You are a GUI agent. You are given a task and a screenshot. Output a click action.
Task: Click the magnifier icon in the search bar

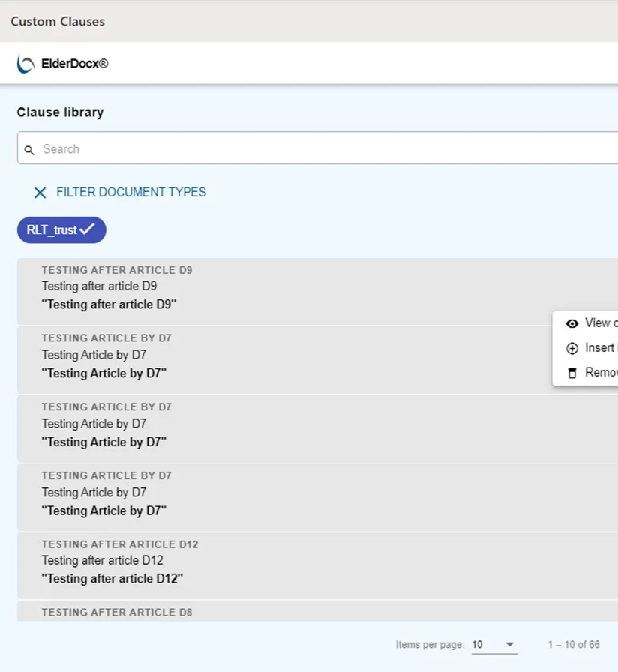[x=29, y=150]
